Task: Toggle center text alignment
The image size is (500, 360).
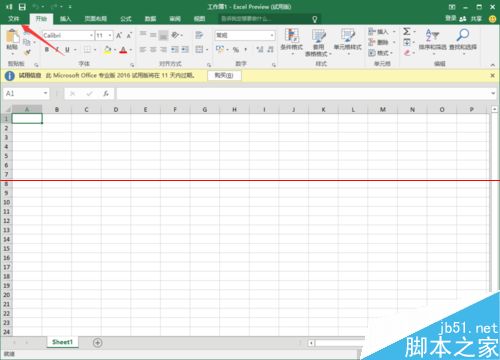Action: pyautogui.click(x=153, y=50)
